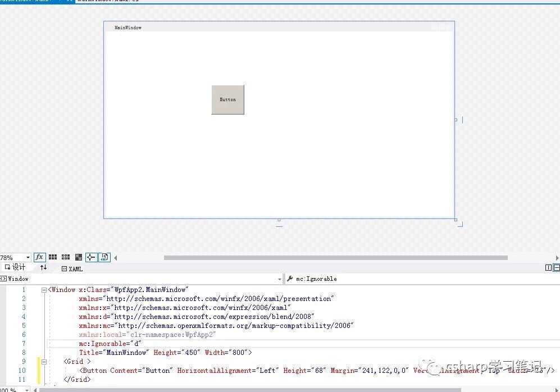The image size is (560, 392).
Task: Click the xmlns:x namespace line
Action: (x=185, y=307)
